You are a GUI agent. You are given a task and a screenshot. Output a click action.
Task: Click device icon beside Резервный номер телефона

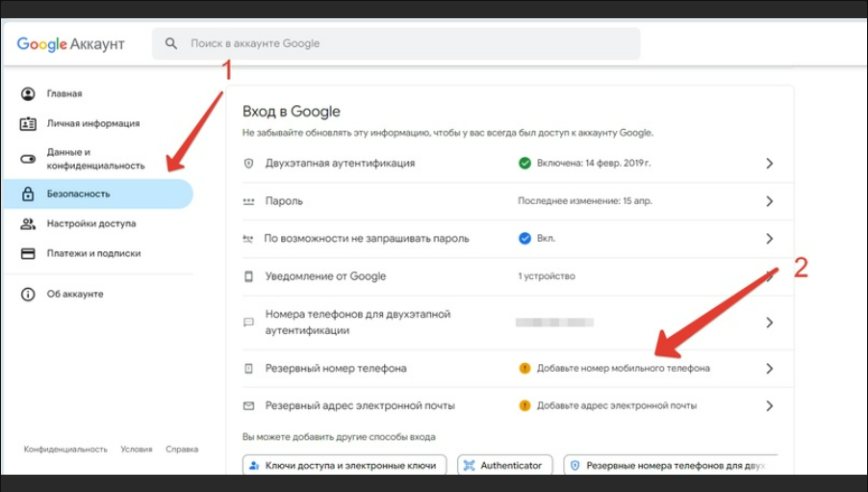[248, 369]
